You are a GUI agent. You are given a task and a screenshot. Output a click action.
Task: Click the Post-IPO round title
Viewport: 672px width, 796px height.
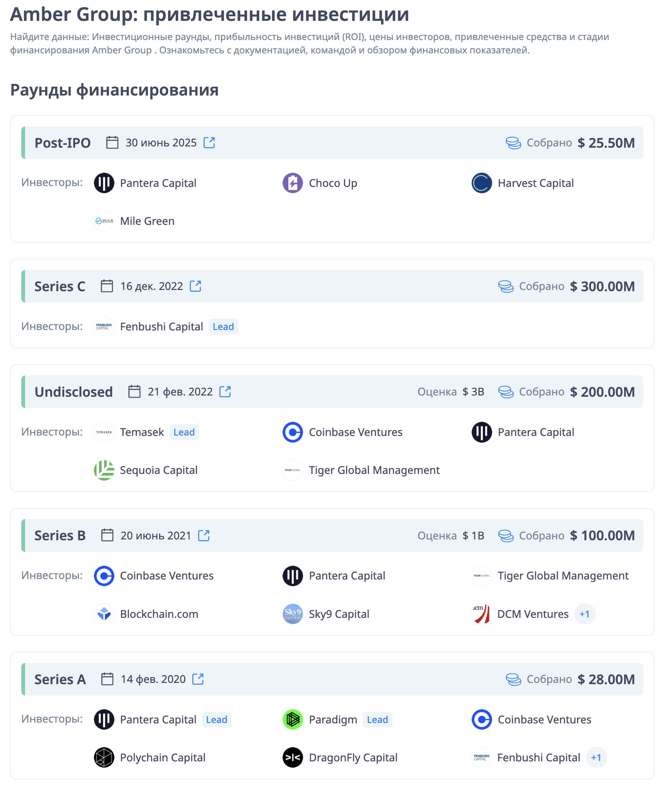click(62, 143)
